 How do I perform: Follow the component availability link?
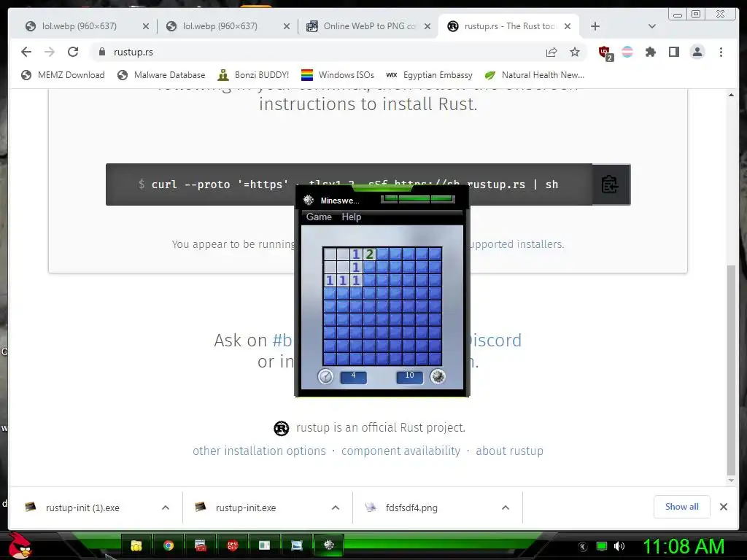[400, 451]
